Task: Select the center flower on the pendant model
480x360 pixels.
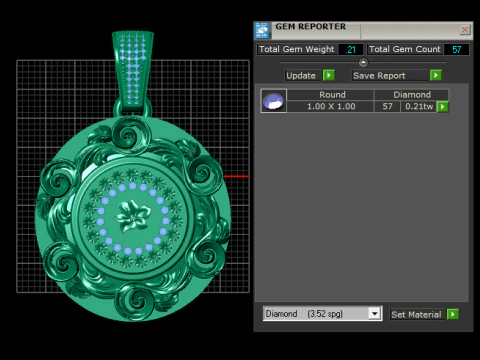Action: [x=133, y=215]
